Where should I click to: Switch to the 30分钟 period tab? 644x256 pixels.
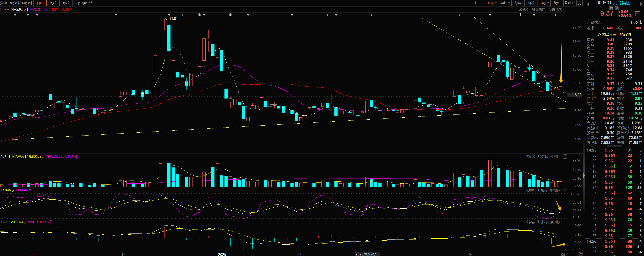14,3
